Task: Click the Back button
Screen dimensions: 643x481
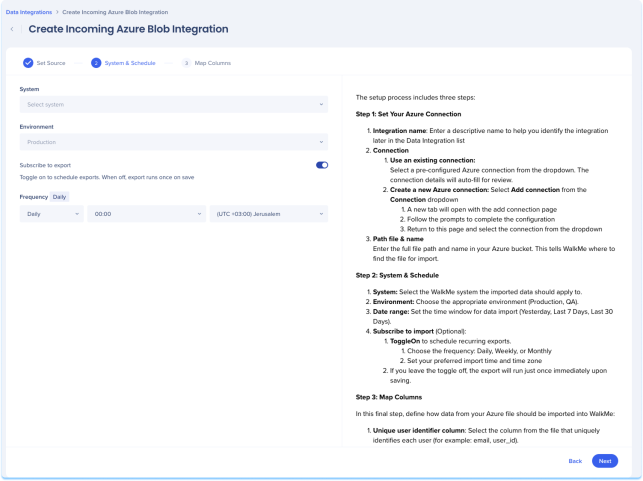Action: (575, 461)
